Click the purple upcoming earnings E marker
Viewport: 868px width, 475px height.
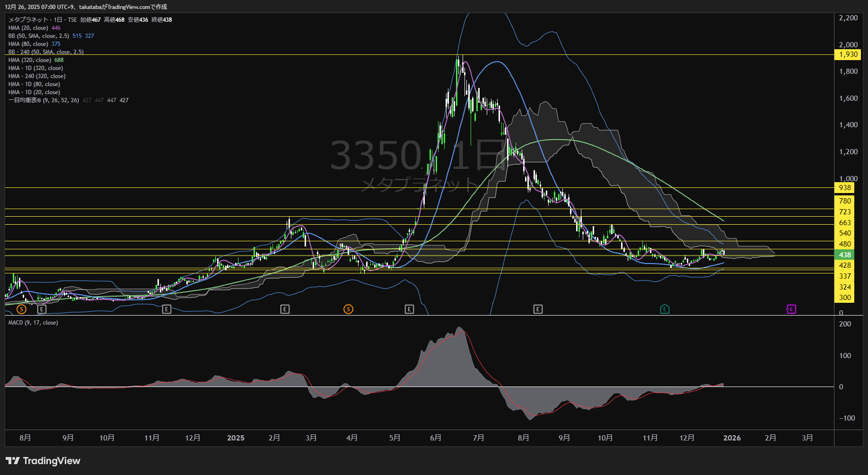(791, 309)
